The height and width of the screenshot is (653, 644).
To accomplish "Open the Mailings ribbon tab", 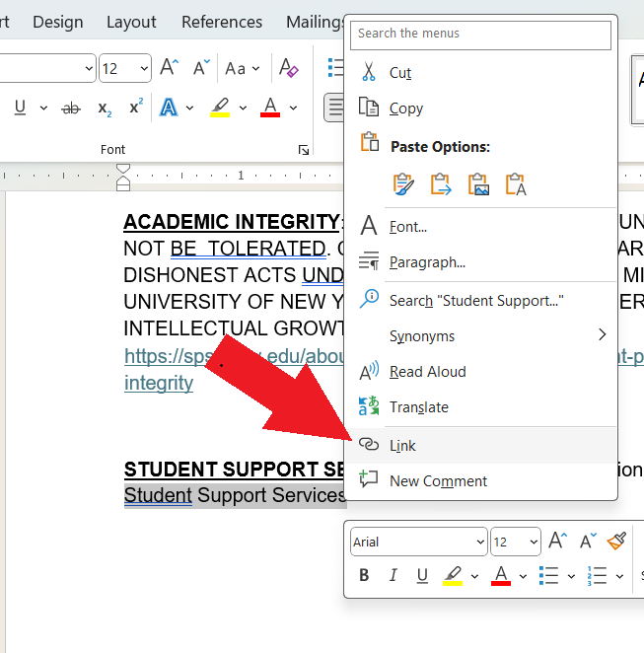I will coord(316,22).
